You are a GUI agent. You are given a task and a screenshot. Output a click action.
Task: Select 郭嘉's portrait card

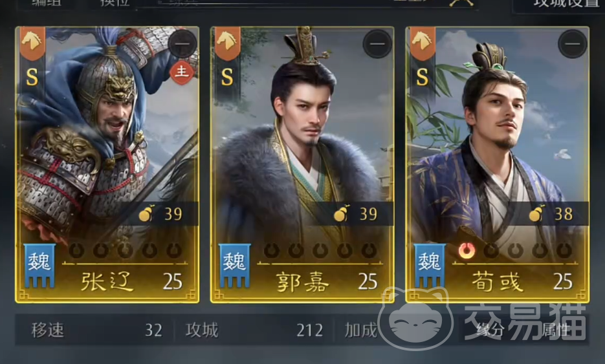pos(302,165)
